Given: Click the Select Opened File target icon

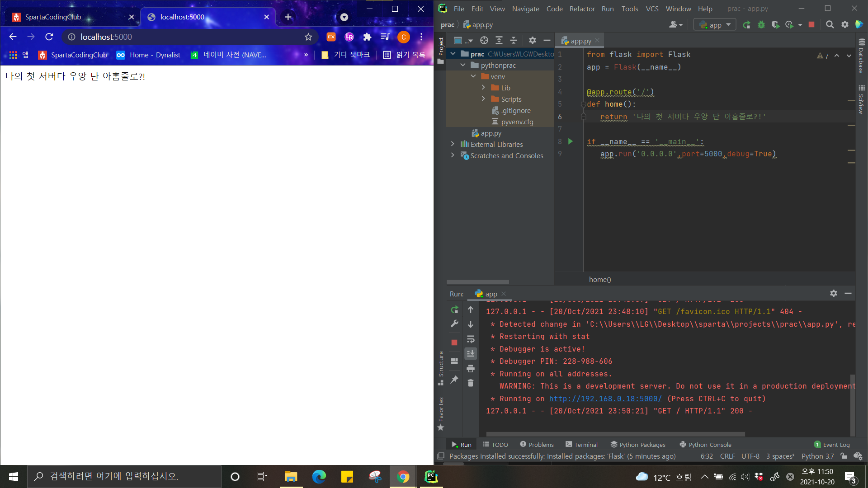Looking at the screenshot, I should click(x=484, y=41).
